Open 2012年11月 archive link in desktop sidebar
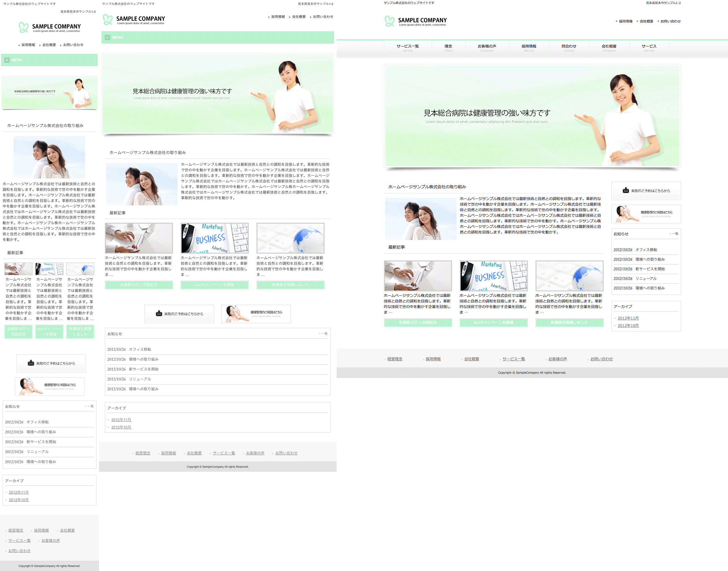 click(x=628, y=318)
